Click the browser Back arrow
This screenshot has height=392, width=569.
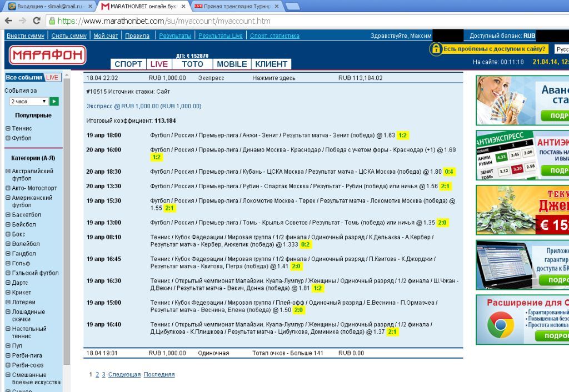tap(9, 21)
